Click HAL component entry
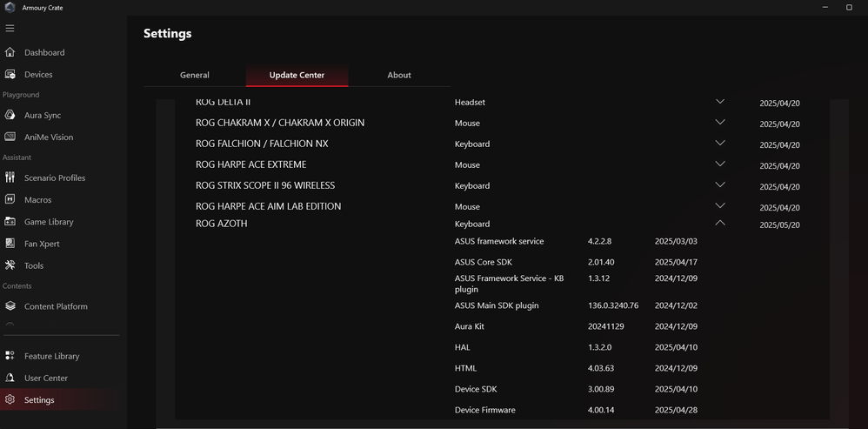Viewport: 868px width, 429px height. [462, 347]
